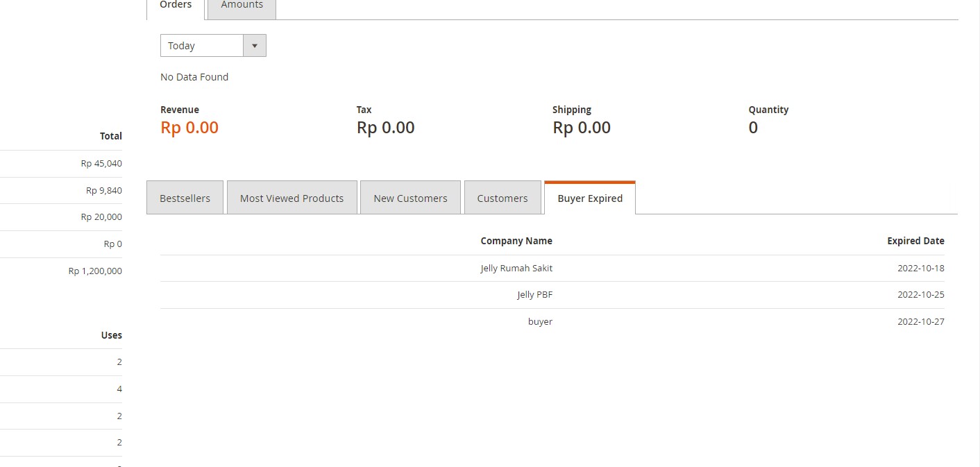The height and width of the screenshot is (467, 980).
Task: Open the Customers tab
Action: click(x=502, y=197)
